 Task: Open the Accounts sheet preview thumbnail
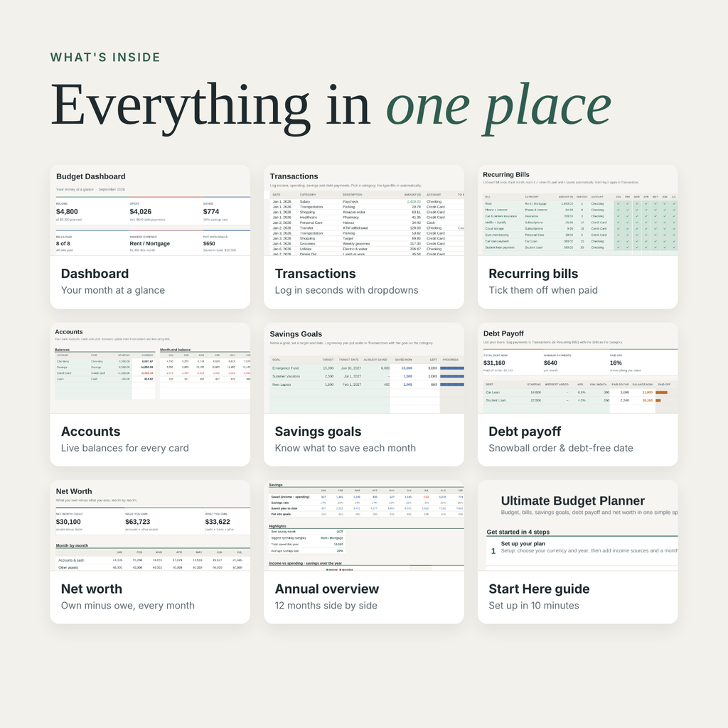tap(150, 368)
